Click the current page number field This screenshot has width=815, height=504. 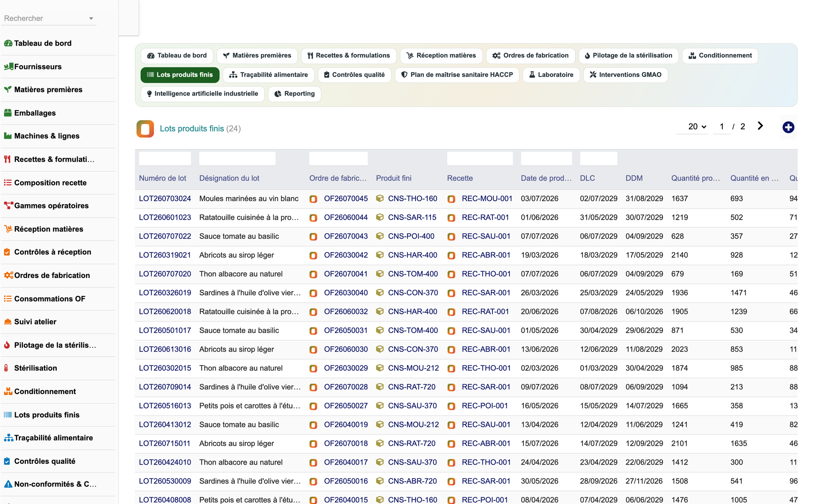coord(722,126)
